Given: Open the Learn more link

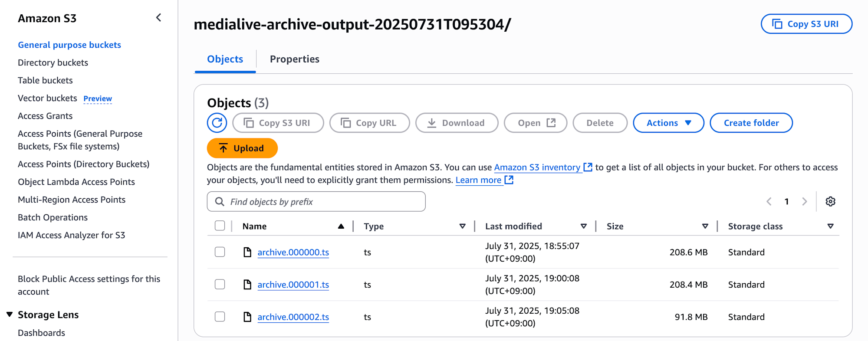Looking at the screenshot, I should pos(478,180).
